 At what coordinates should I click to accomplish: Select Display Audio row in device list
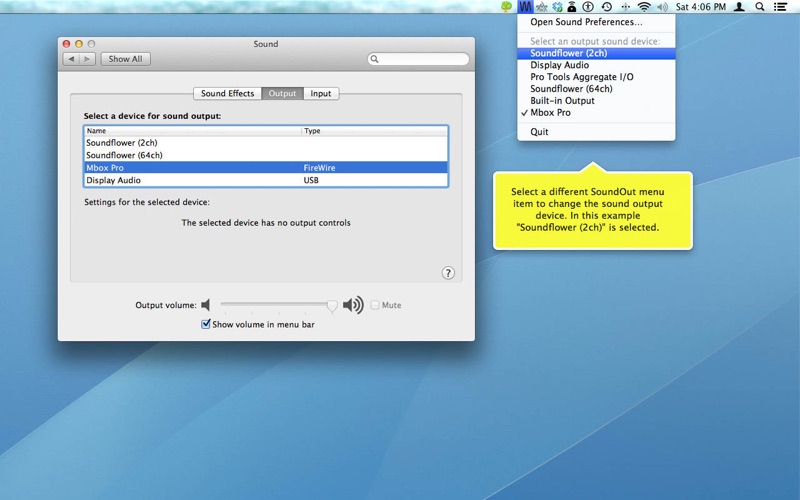pyautogui.click(x=266, y=180)
